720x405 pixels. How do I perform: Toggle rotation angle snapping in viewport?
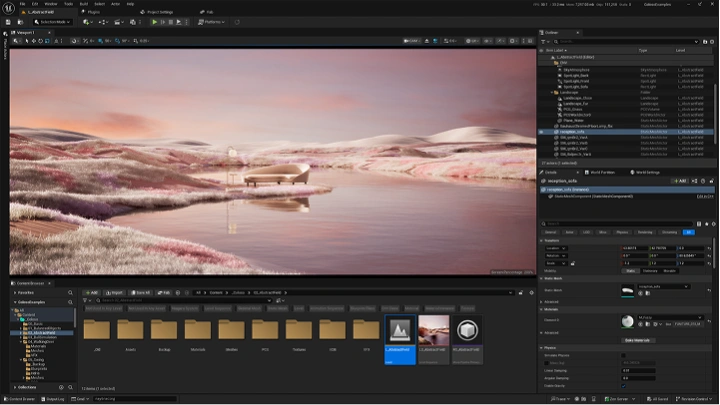(118, 41)
